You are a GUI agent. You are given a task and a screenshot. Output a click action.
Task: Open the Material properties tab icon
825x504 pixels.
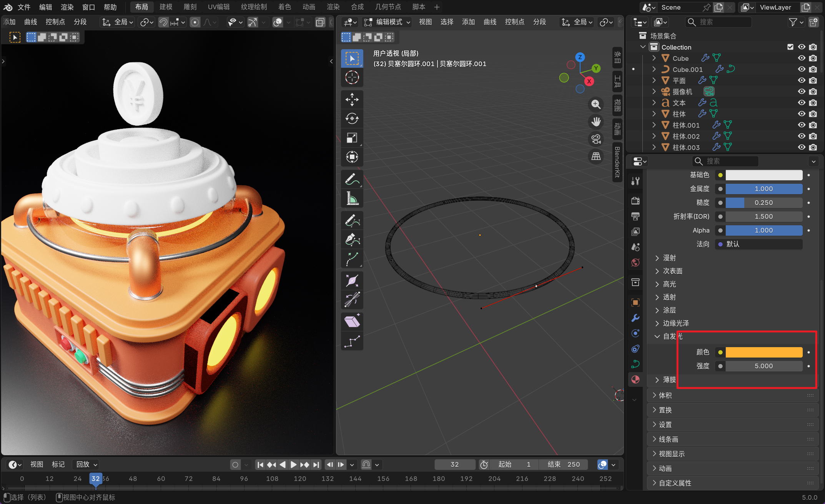tap(635, 379)
